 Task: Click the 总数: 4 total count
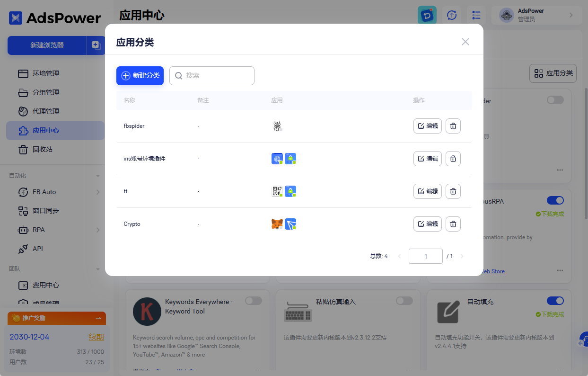tap(379, 256)
